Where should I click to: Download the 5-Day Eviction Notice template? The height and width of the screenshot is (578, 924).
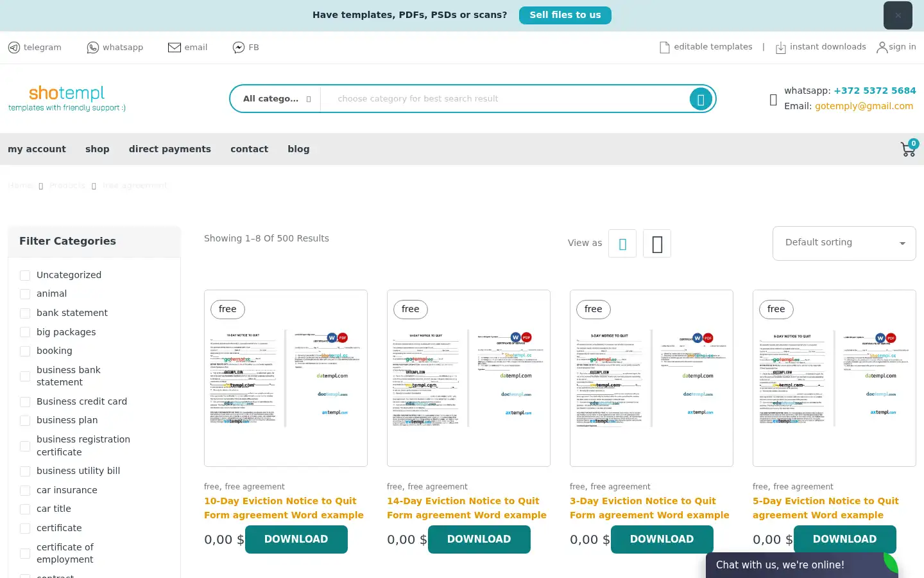(x=845, y=539)
